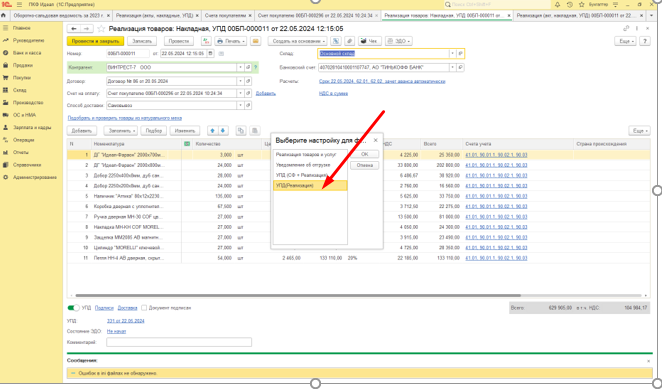The width and height of the screenshot is (662, 390).
Task: Open the НДС в сумме link
Action: 334,94
